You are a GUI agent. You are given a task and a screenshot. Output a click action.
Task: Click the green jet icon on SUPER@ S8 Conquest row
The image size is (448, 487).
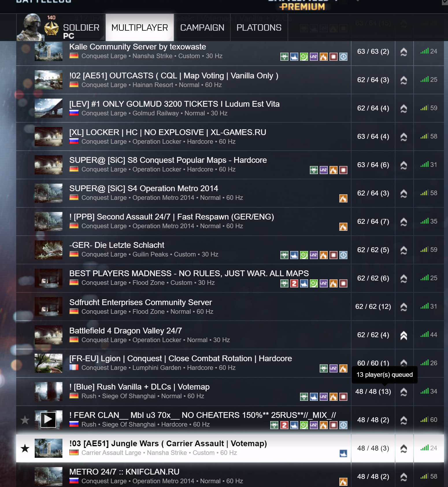point(314,170)
